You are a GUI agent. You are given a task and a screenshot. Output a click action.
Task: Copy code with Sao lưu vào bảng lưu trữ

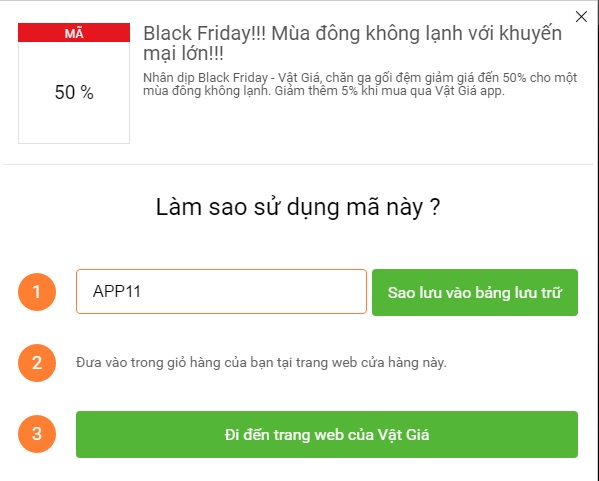click(x=475, y=292)
